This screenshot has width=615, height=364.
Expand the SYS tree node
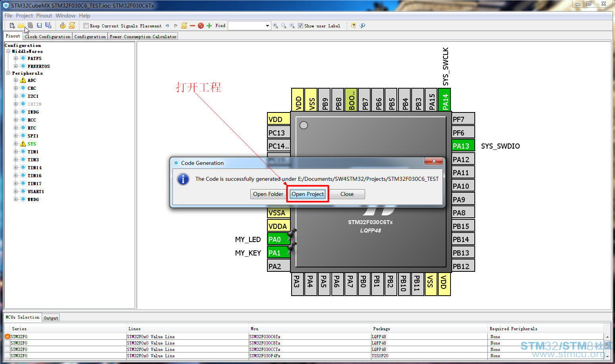(x=16, y=144)
